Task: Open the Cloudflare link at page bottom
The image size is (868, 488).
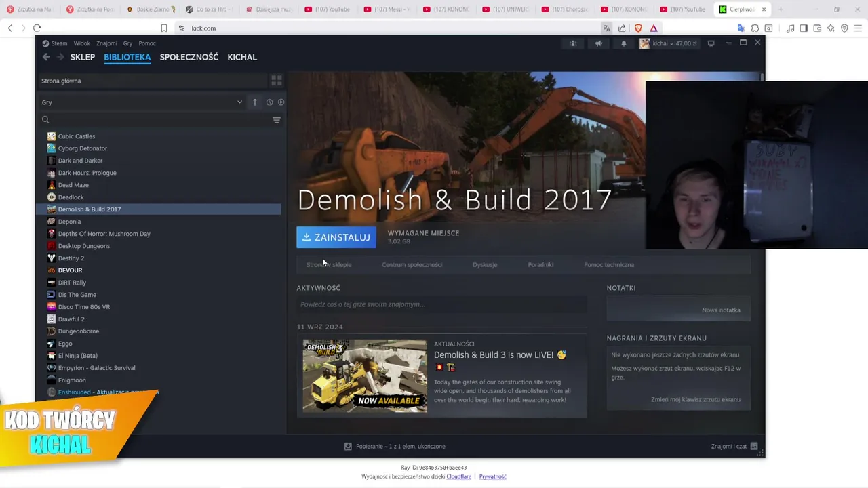Action: coord(458,476)
